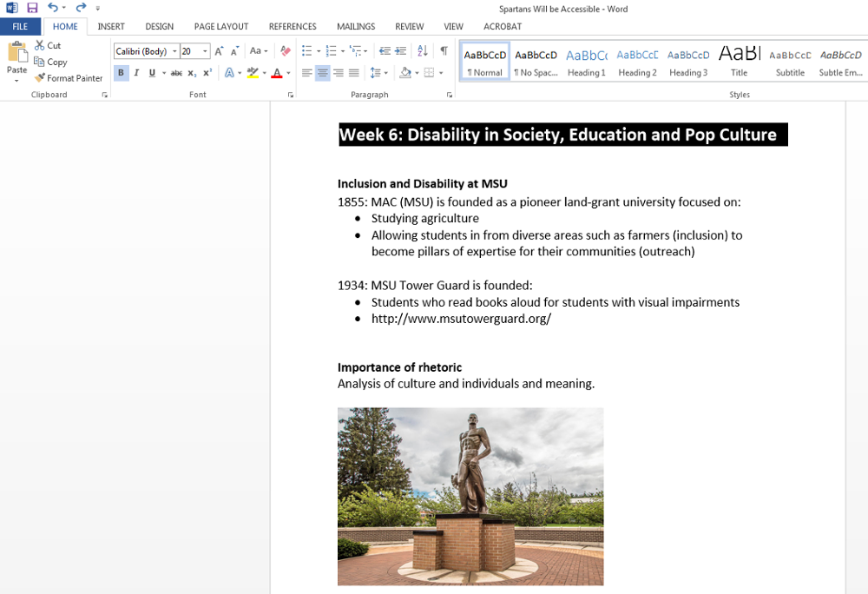Image resolution: width=868 pixels, height=594 pixels.
Task: Switch to the DESIGN tab
Action: click(x=160, y=27)
